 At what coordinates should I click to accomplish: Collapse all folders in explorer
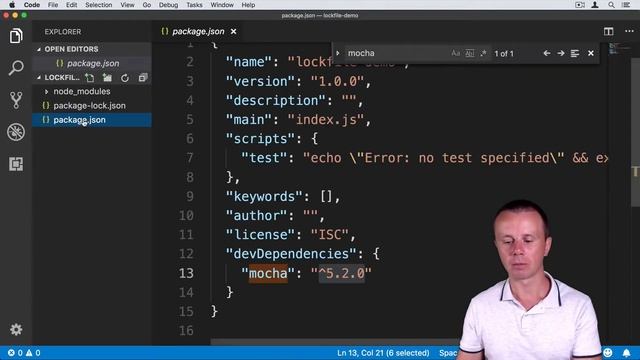142,78
